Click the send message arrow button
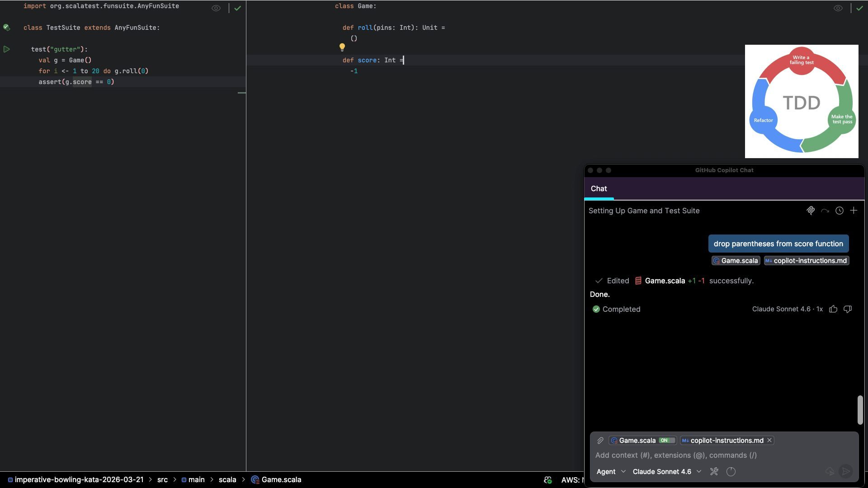The width and height of the screenshot is (868, 488). pyautogui.click(x=846, y=472)
